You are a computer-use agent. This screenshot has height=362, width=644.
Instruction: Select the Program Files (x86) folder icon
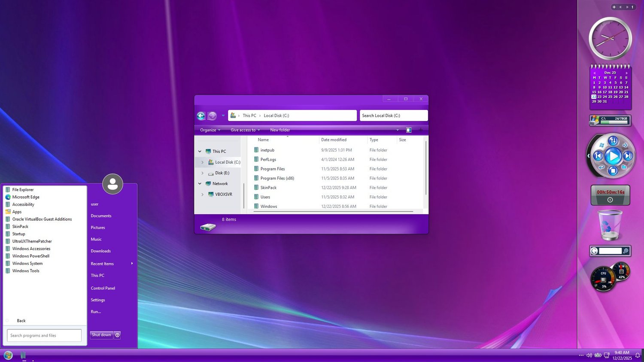pos(256,178)
